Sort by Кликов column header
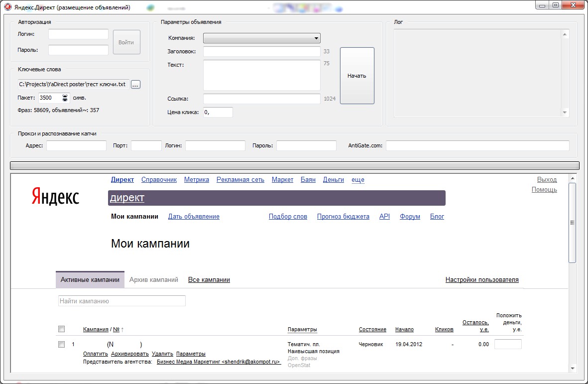The width and height of the screenshot is (588, 384). coord(444,329)
